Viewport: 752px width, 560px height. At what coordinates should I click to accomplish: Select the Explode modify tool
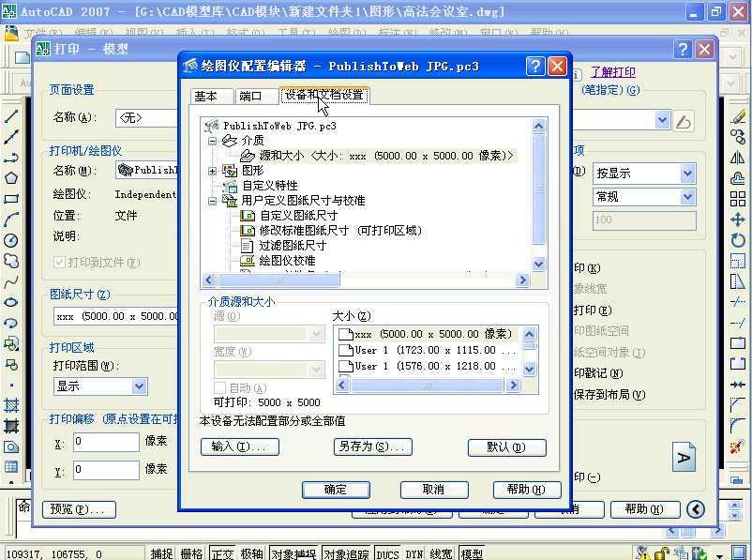(x=738, y=447)
